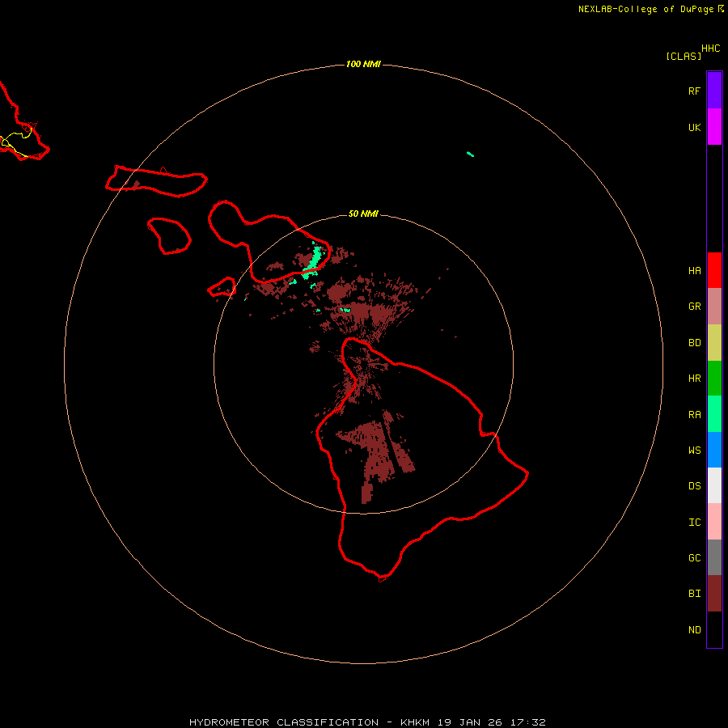Click the [CLAS] legend header

683,56
